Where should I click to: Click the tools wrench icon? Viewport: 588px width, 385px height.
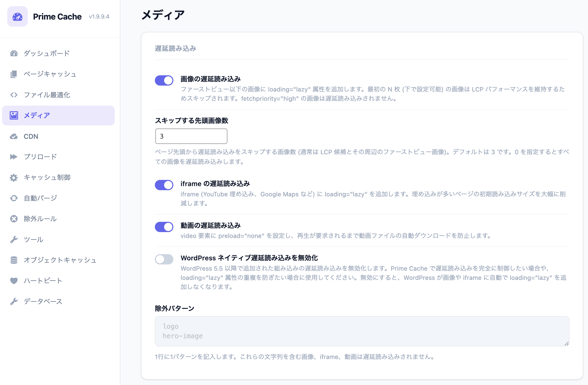click(14, 240)
